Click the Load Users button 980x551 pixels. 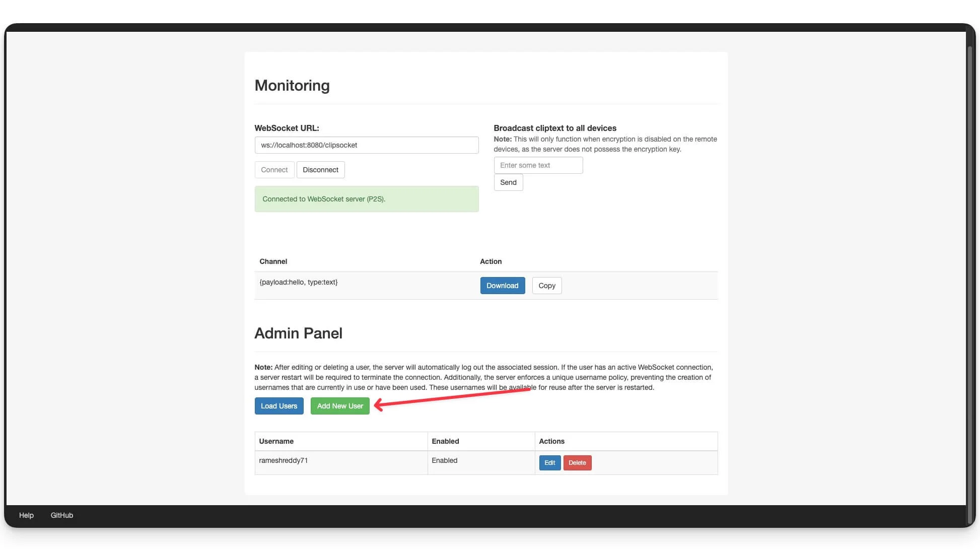click(x=278, y=406)
